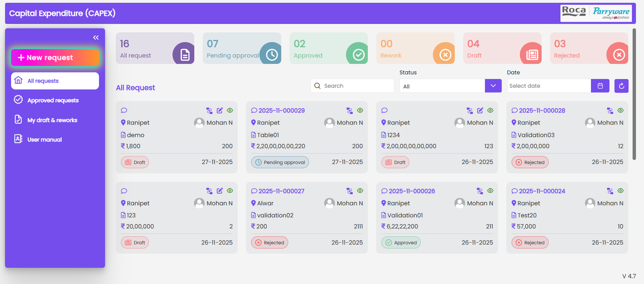Screen dimensions: 644x284
Task: View request 2025-11-000029 via eye icon
Action: (360, 110)
